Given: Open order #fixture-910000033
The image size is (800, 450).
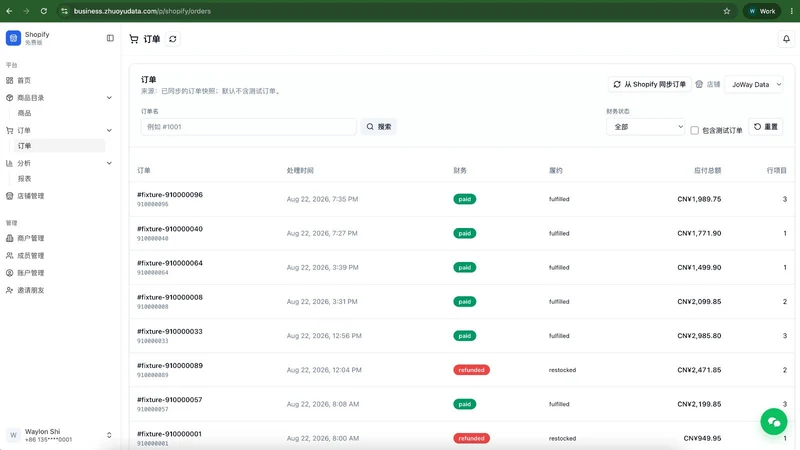Looking at the screenshot, I should tap(170, 331).
